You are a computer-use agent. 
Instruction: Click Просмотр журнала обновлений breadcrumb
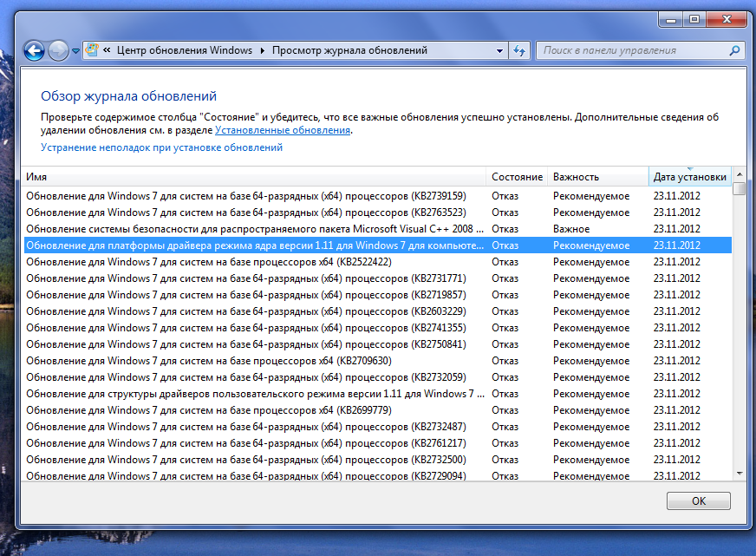[x=349, y=50]
